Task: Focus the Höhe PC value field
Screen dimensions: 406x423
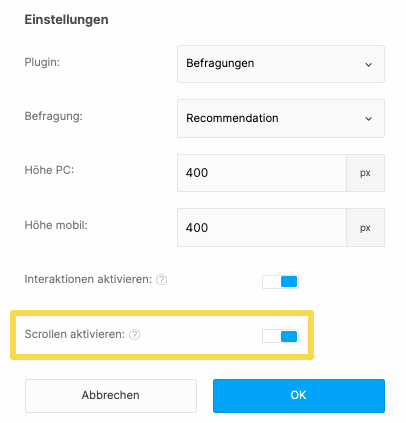Action: point(262,173)
